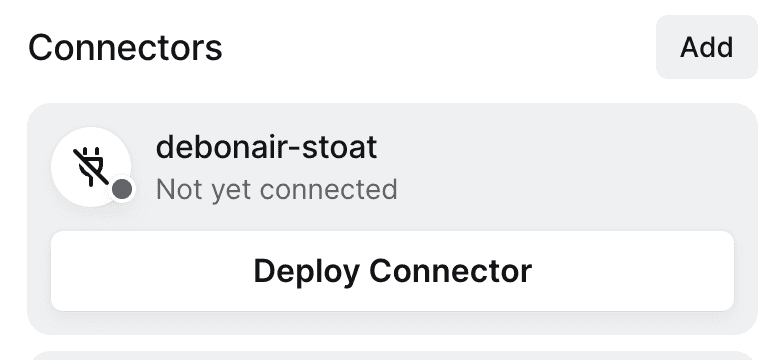This screenshot has width=780, height=360.
Task: Click the Not yet connected status text
Action: (277, 189)
